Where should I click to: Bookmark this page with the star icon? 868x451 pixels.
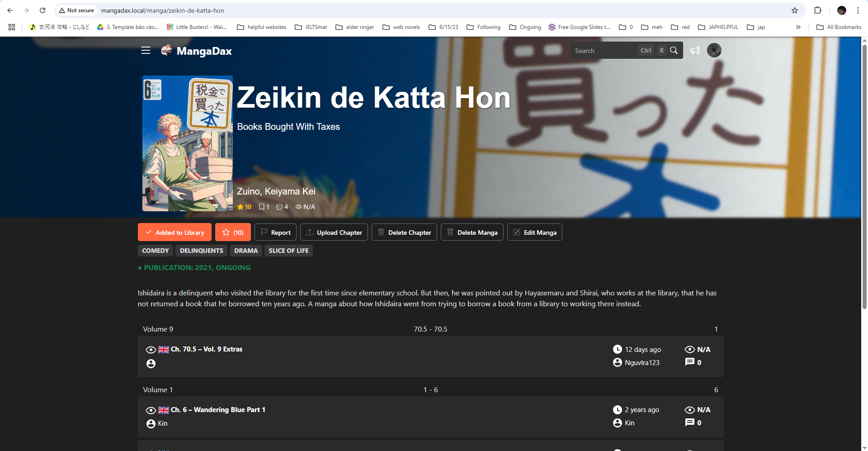coord(795,10)
